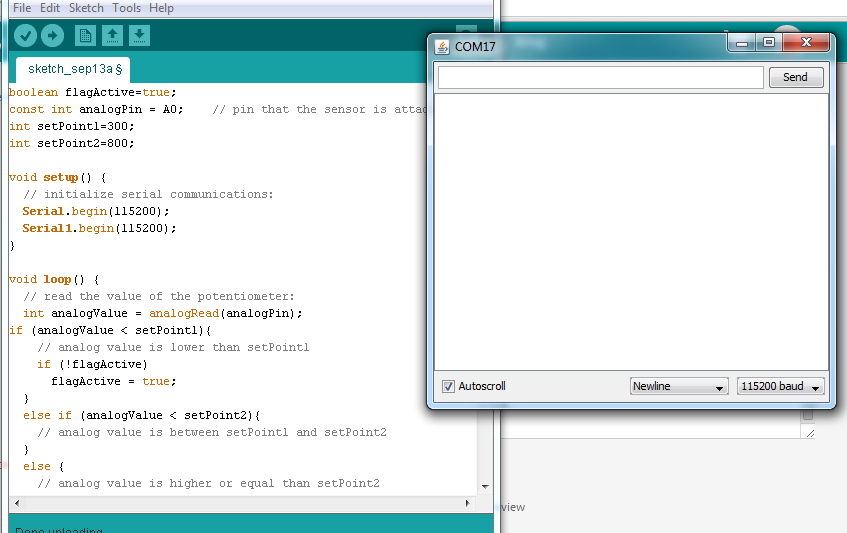Click 'if (!flagActive)' line
The width and height of the screenshot is (847, 533).
pos(92,365)
